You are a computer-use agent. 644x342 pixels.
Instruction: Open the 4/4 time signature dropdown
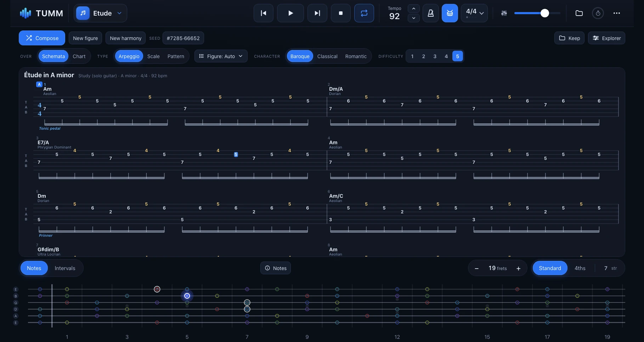click(474, 13)
